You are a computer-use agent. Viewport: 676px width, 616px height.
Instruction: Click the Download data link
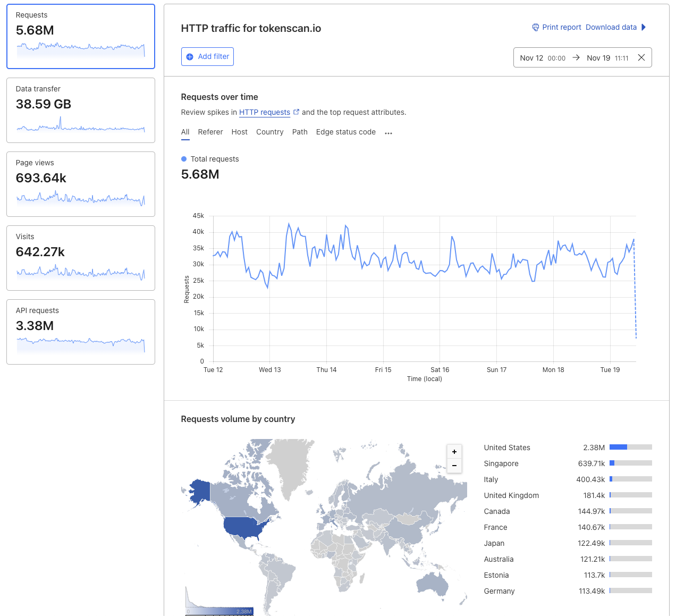pos(611,27)
